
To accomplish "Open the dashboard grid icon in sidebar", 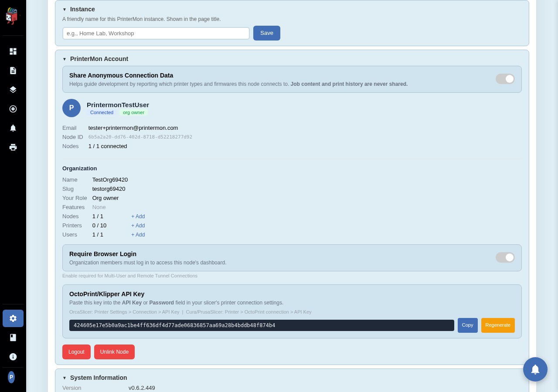I will tap(13, 51).
